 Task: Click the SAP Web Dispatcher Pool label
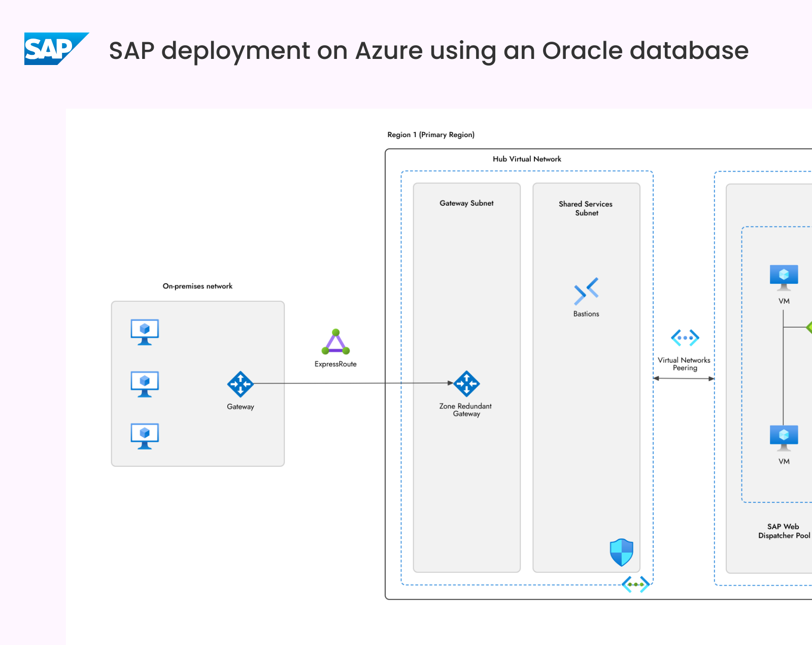pos(784,531)
